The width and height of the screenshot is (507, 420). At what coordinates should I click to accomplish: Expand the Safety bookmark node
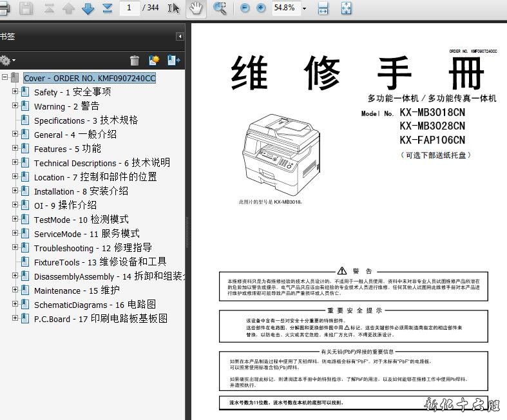tap(15, 91)
